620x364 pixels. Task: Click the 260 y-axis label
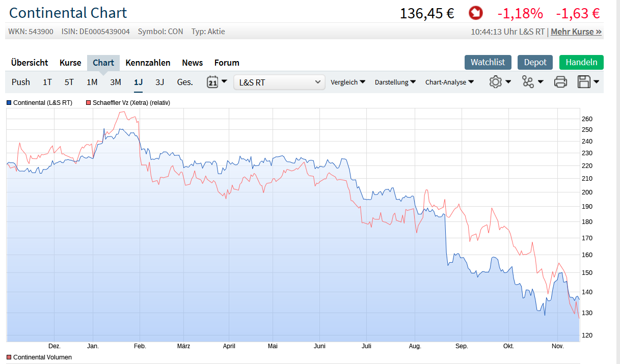point(587,119)
